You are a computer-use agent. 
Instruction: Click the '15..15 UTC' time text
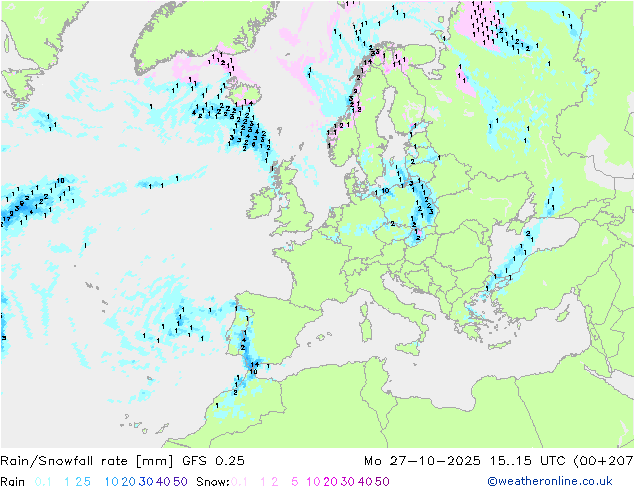pyautogui.click(x=527, y=460)
